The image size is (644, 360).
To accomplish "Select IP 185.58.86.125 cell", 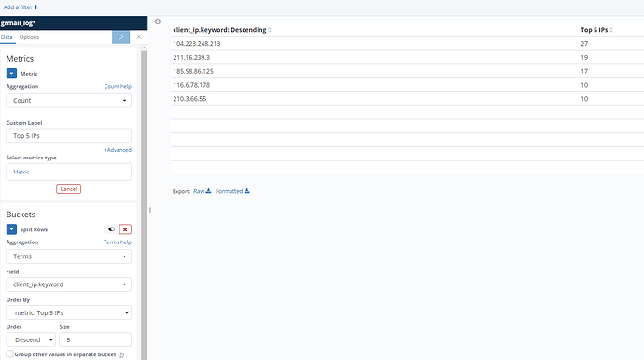I will (x=193, y=71).
